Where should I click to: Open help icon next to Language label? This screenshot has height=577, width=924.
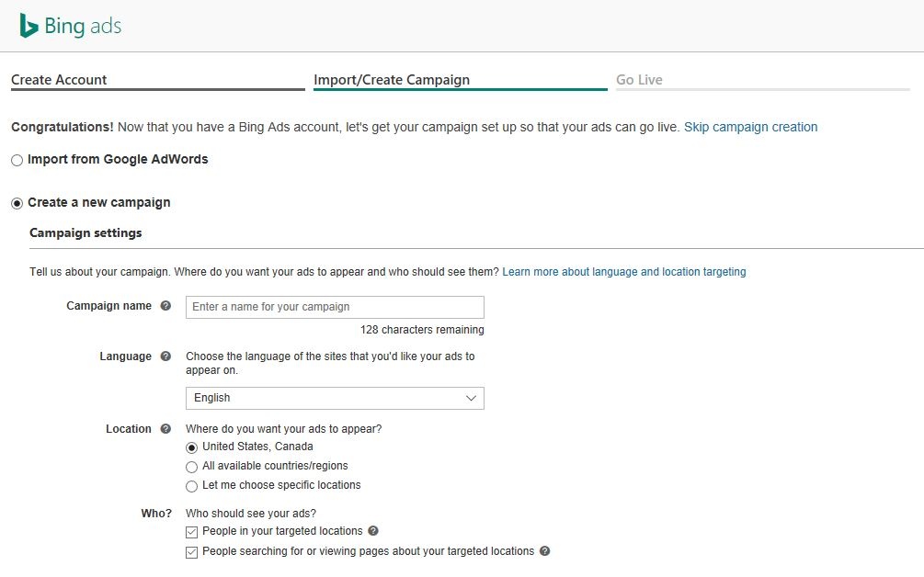coord(165,356)
